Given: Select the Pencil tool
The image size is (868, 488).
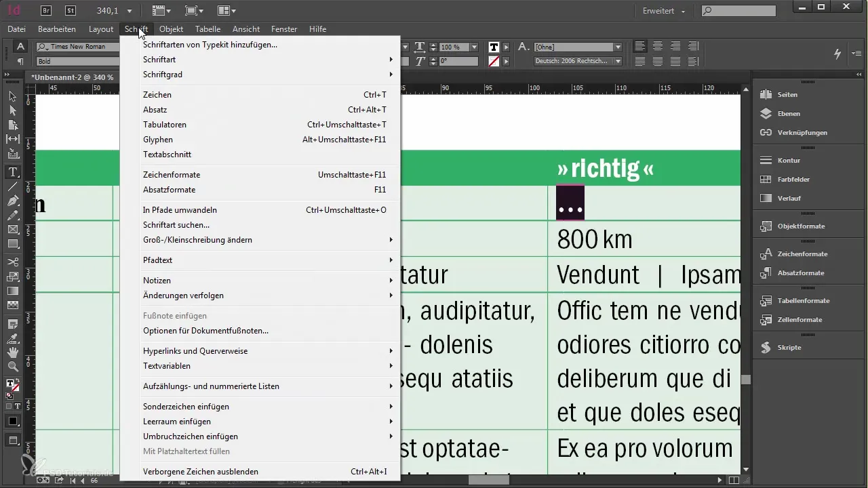Looking at the screenshot, I should [13, 216].
